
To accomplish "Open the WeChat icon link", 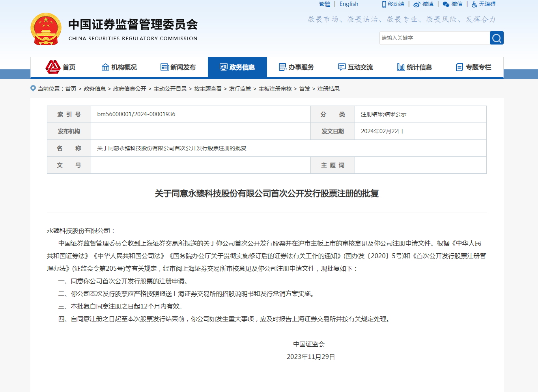I will [x=446, y=4].
